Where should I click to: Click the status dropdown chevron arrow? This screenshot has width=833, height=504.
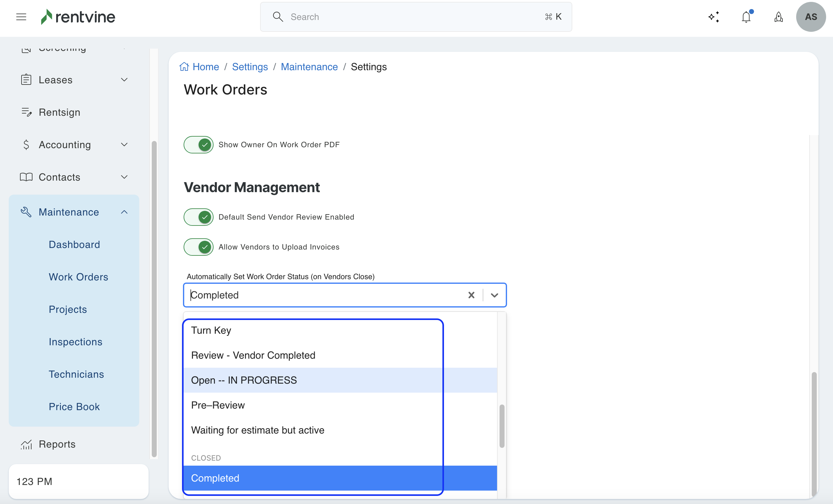(x=494, y=295)
